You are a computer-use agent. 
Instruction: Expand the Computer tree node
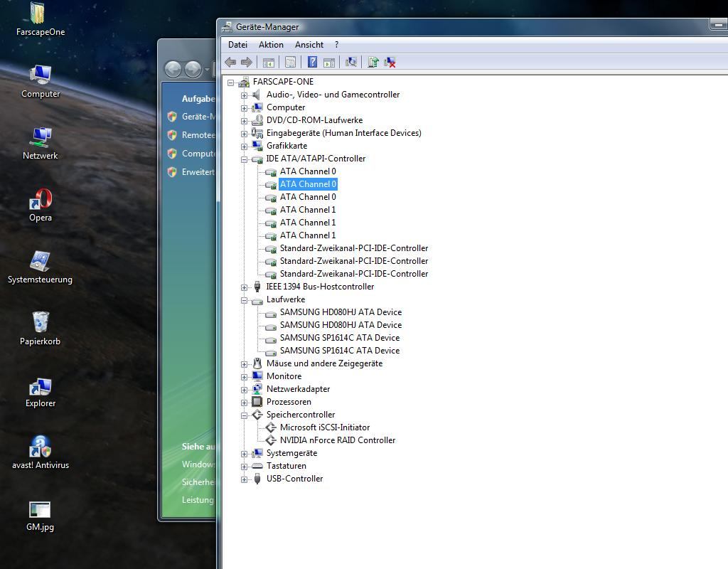(x=245, y=108)
